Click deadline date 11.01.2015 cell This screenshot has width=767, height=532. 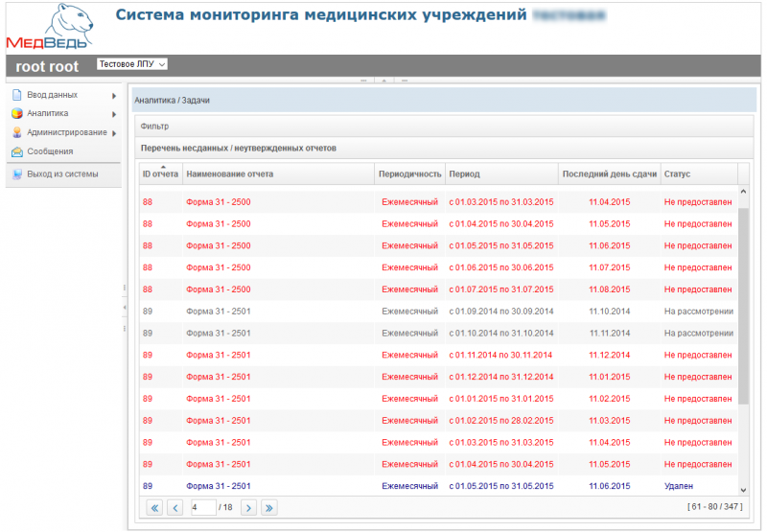(x=610, y=377)
